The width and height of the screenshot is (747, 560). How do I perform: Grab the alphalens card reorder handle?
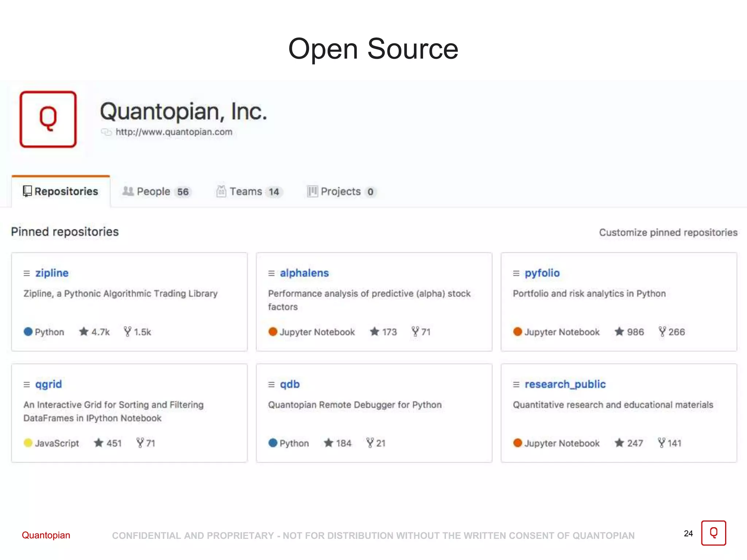tap(271, 273)
